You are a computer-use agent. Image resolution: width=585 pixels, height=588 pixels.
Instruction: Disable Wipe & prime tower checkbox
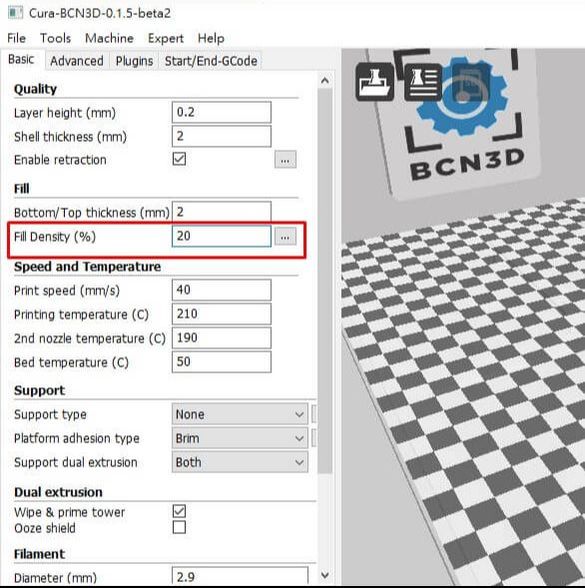(x=179, y=511)
